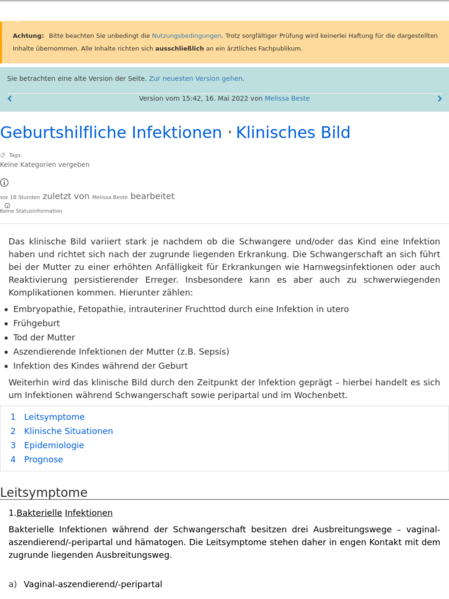Click the Leitsymptome section heading

[x=44, y=492]
